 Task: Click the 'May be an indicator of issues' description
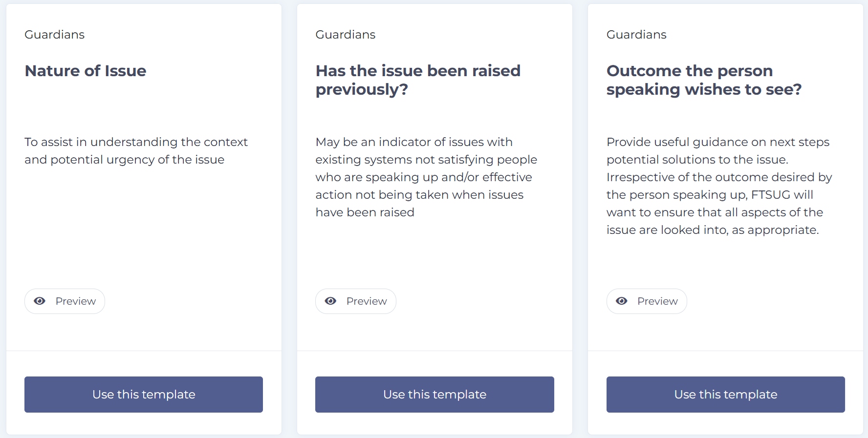426,177
